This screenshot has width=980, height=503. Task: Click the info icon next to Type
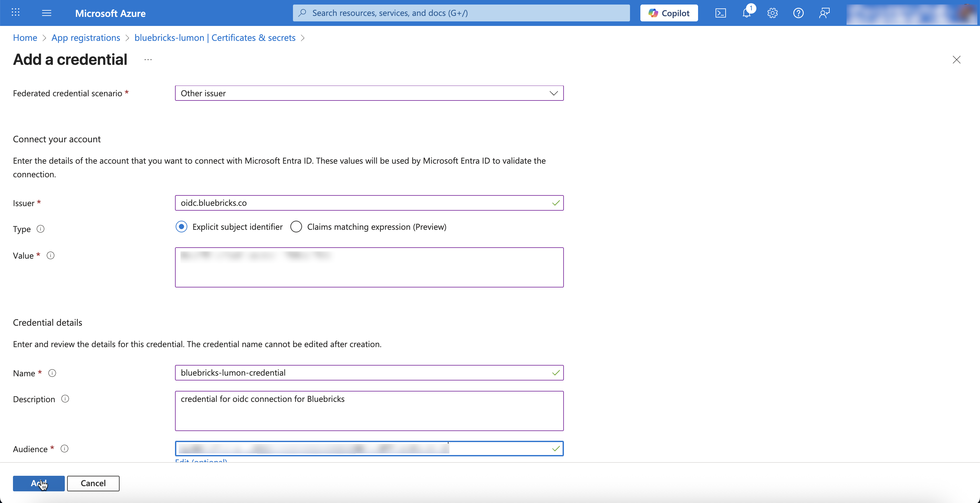click(x=40, y=229)
